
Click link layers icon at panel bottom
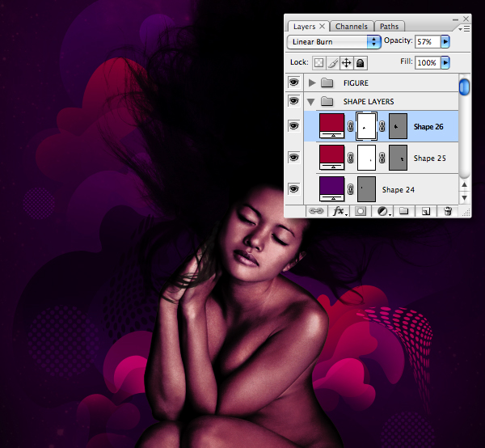coord(316,211)
